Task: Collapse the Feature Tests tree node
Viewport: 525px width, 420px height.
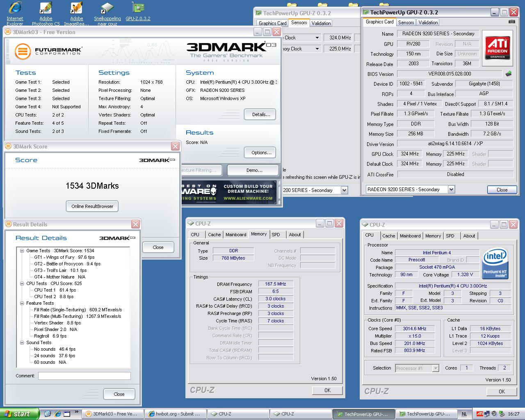Action: click(x=22, y=303)
